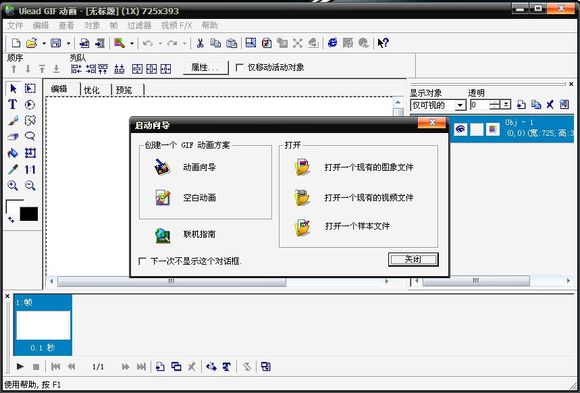The width and height of the screenshot is (580, 393).
Task: Toggle 仅移动活动对象 checkbox
Action: coord(239,67)
